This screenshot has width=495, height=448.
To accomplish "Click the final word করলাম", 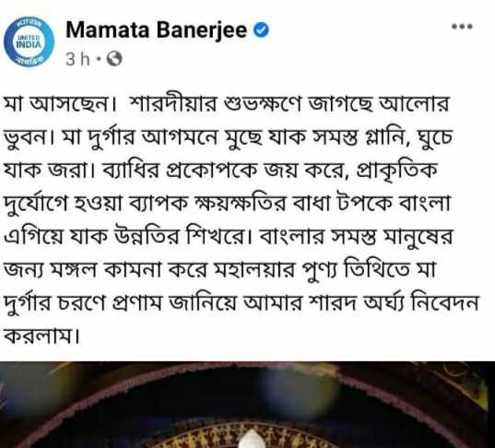I will (41, 336).
